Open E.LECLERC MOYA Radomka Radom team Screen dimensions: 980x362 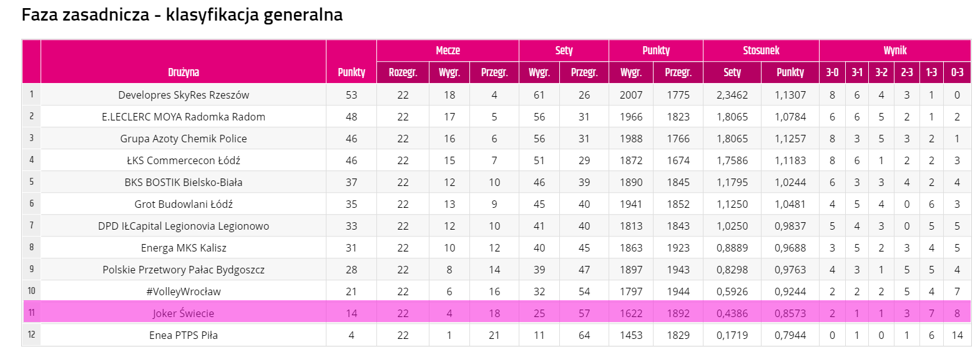coord(184,117)
